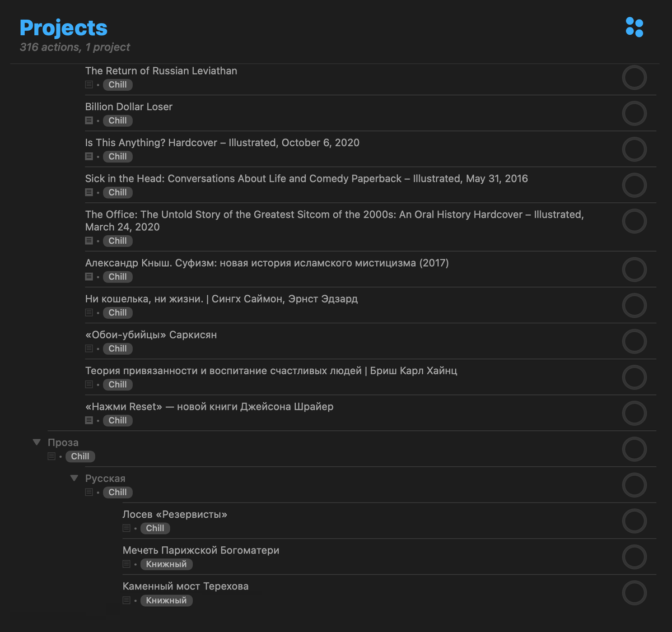Image resolution: width=672 pixels, height=632 pixels.
Task: Select title «Нажми Reset» — новой книги
Action: [x=209, y=406]
